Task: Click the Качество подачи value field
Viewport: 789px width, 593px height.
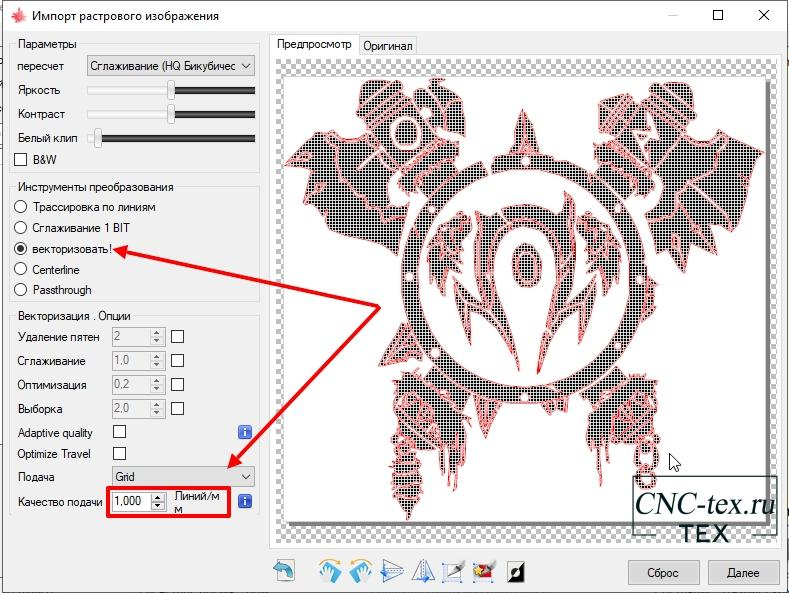Action: click(x=131, y=501)
